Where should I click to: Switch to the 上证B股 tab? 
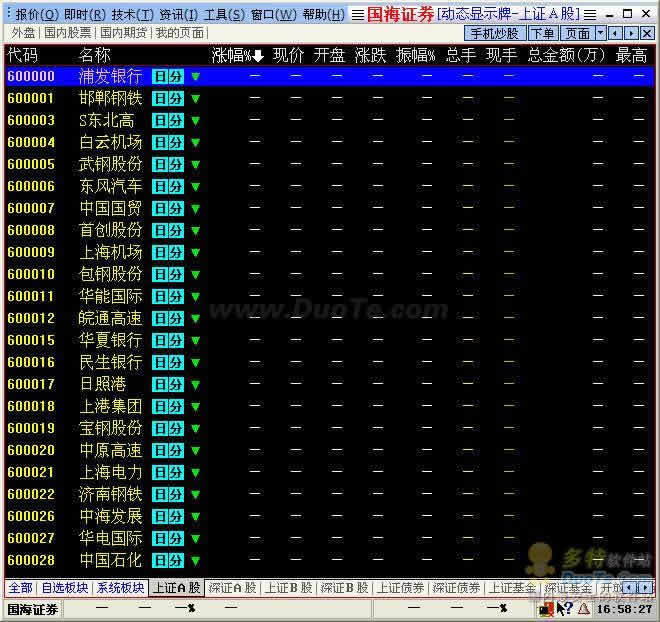click(x=288, y=587)
